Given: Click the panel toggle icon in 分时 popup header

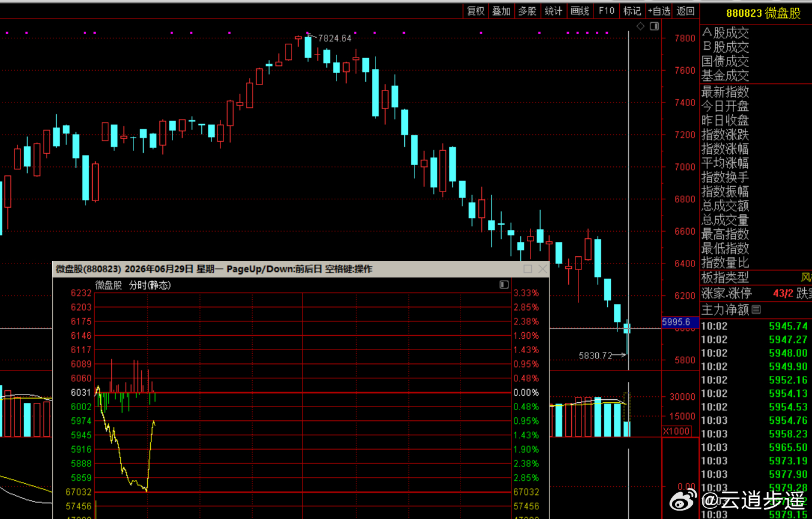Looking at the screenshot, I should click(x=504, y=285).
